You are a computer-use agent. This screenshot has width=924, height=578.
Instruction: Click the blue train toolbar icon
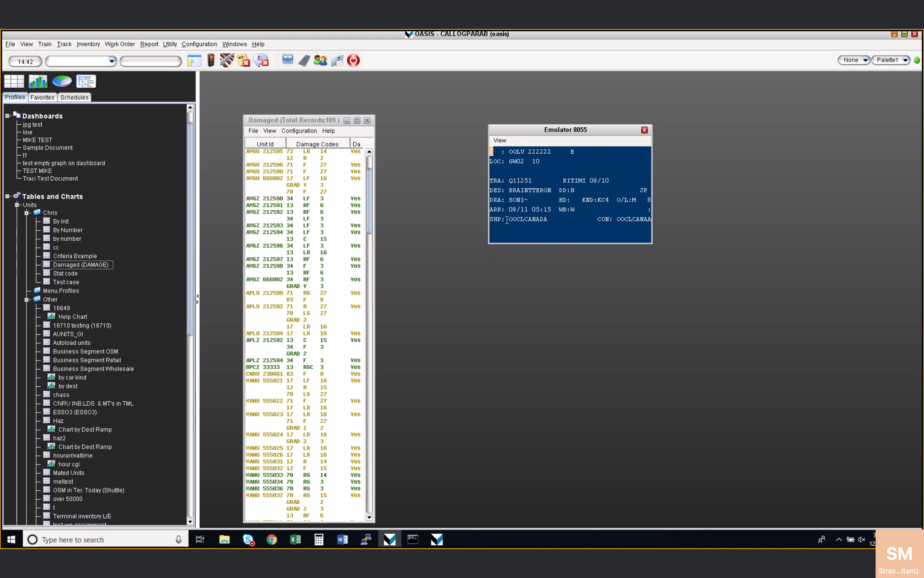pos(287,60)
